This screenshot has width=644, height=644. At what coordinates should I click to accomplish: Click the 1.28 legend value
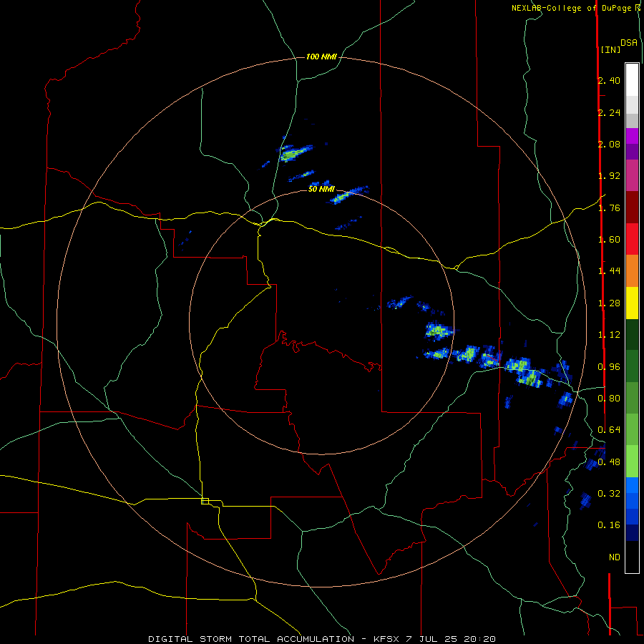click(609, 303)
